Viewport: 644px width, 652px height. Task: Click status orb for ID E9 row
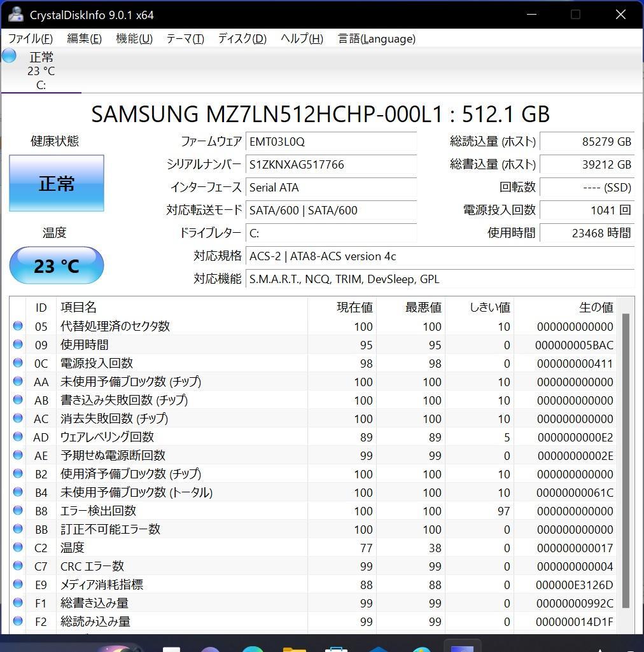tap(17, 584)
